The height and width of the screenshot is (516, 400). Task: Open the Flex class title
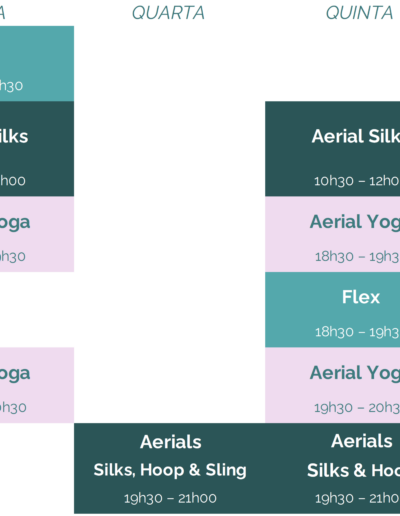(x=361, y=297)
